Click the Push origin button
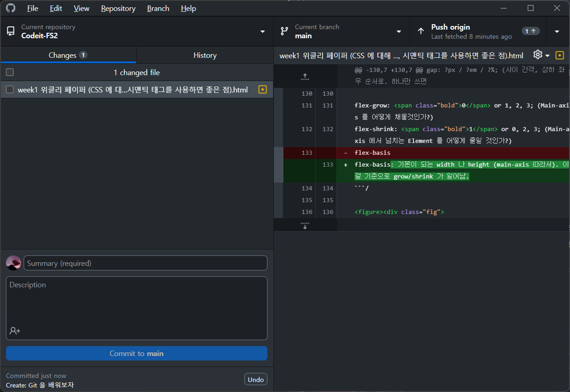 click(x=478, y=31)
